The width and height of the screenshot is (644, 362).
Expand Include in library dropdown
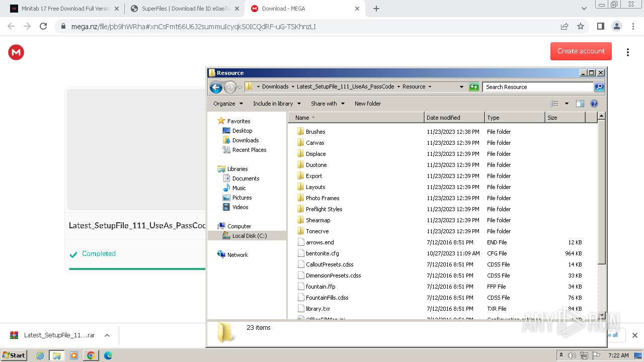277,104
